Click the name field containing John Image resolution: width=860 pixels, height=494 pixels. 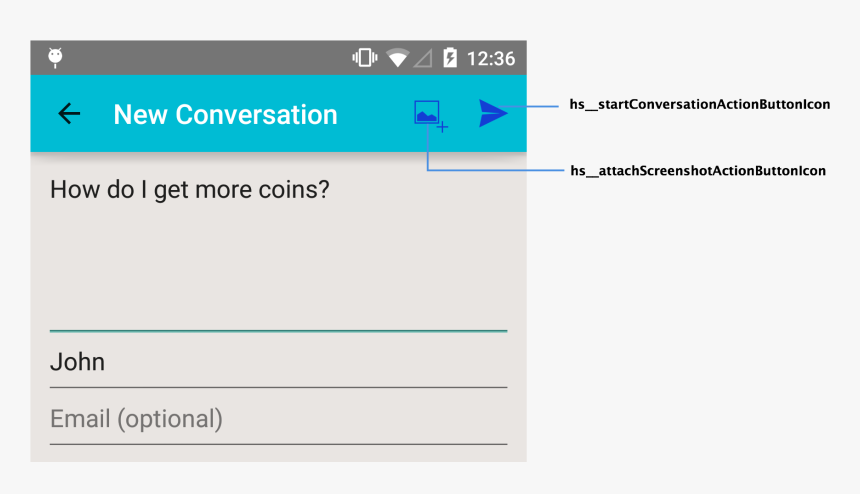click(279, 362)
